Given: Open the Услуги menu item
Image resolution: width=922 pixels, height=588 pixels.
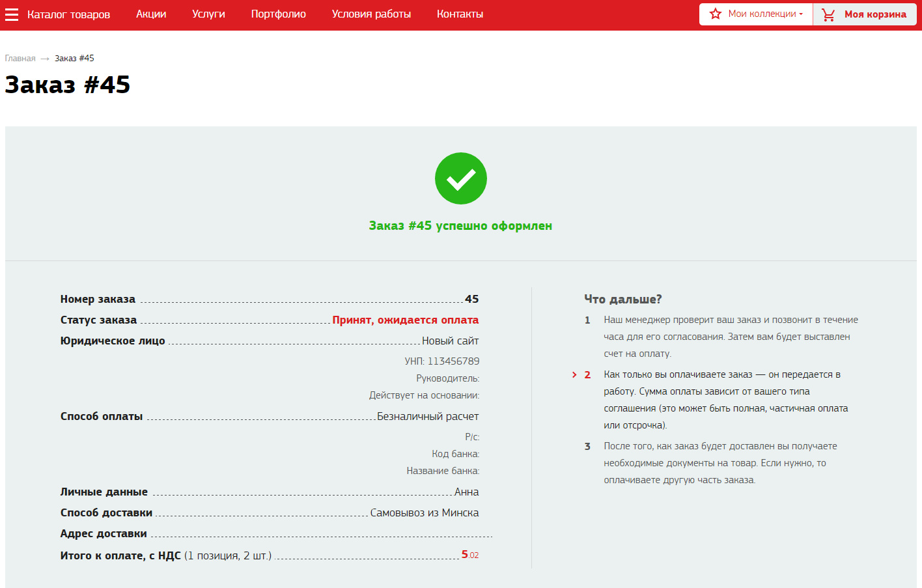Looking at the screenshot, I should pos(208,14).
